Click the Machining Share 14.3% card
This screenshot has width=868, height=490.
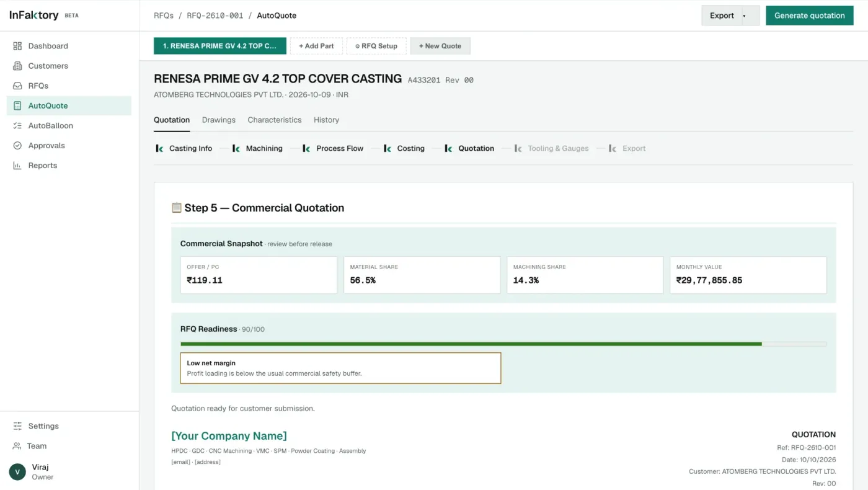585,275
